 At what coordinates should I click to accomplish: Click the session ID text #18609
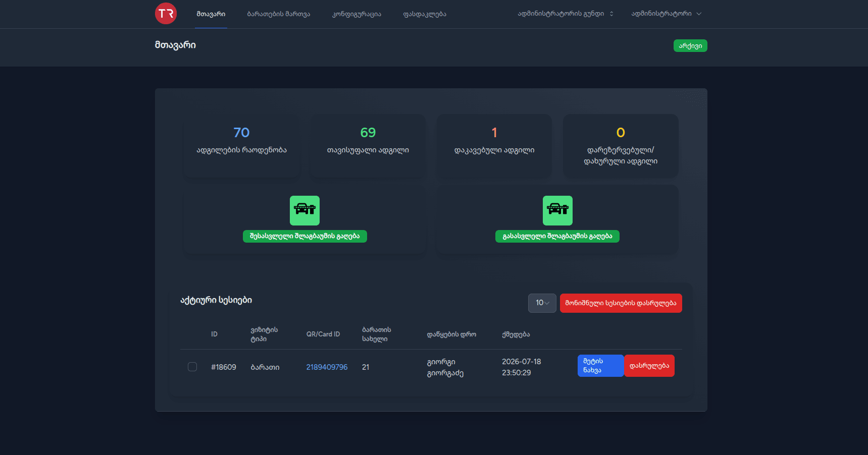[224, 367]
